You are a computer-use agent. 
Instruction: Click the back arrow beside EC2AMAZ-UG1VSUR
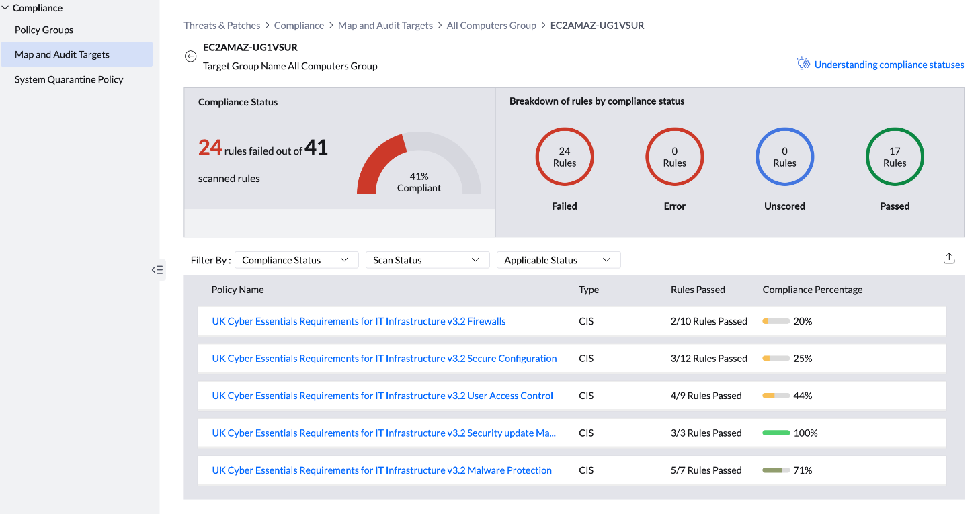tap(191, 56)
